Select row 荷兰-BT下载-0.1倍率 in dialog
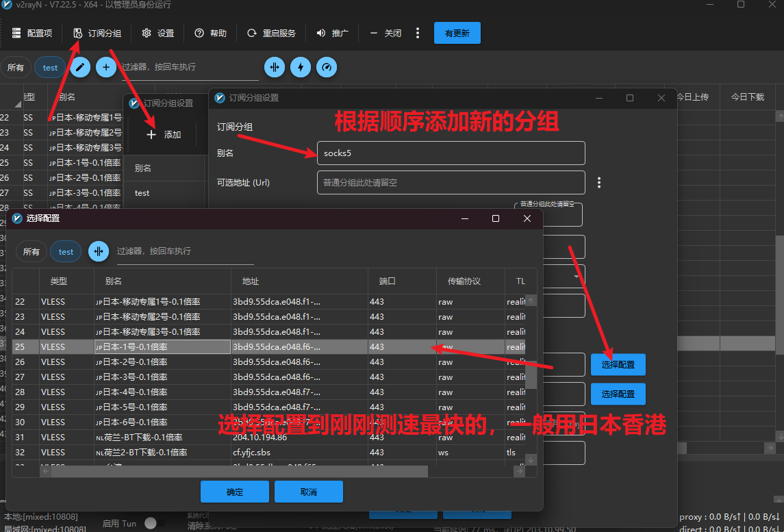The image size is (784, 532). (269, 437)
